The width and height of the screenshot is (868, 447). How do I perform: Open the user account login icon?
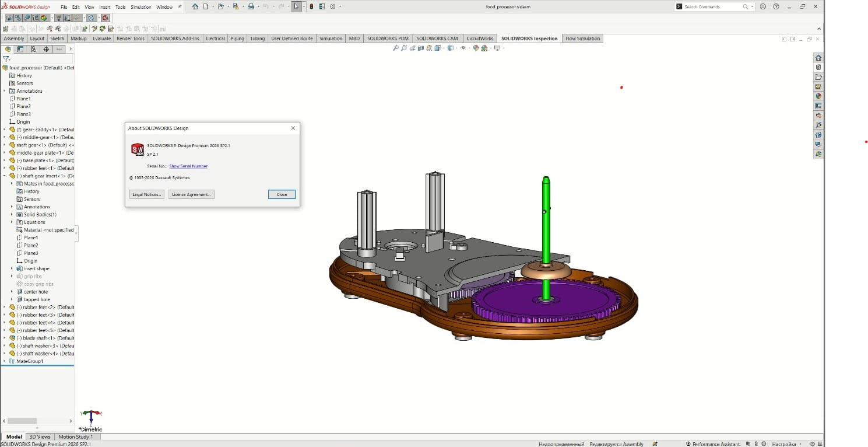[763, 6]
